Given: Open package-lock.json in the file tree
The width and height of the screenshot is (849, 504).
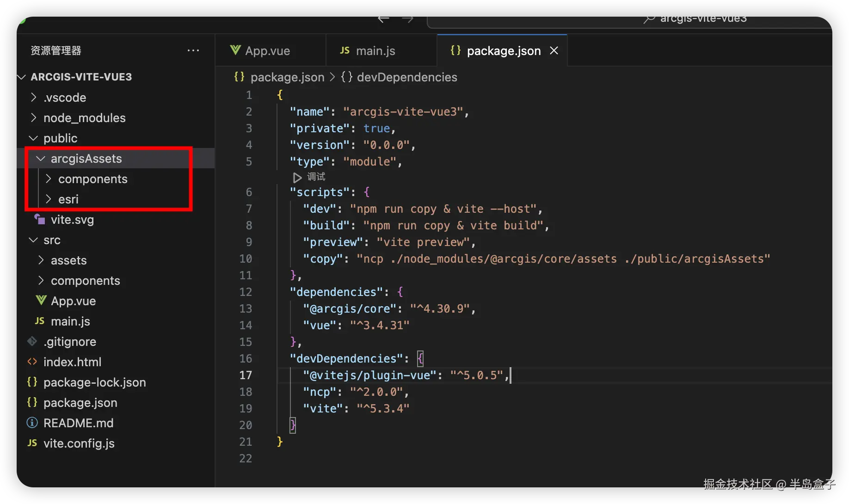Looking at the screenshot, I should [x=94, y=382].
